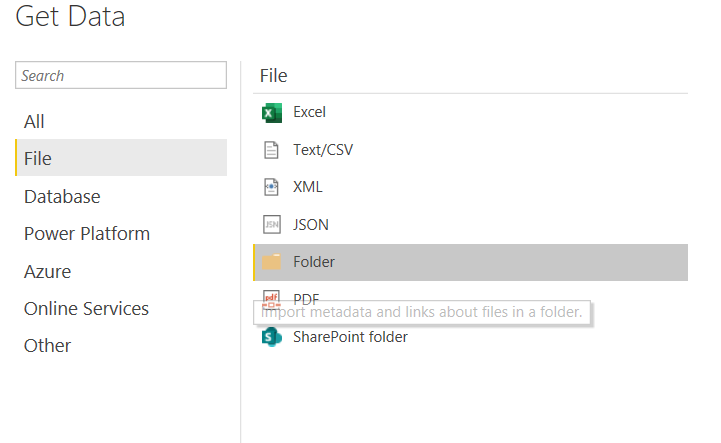
Task: Select the Folder label in the list
Action: (x=314, y=262)
